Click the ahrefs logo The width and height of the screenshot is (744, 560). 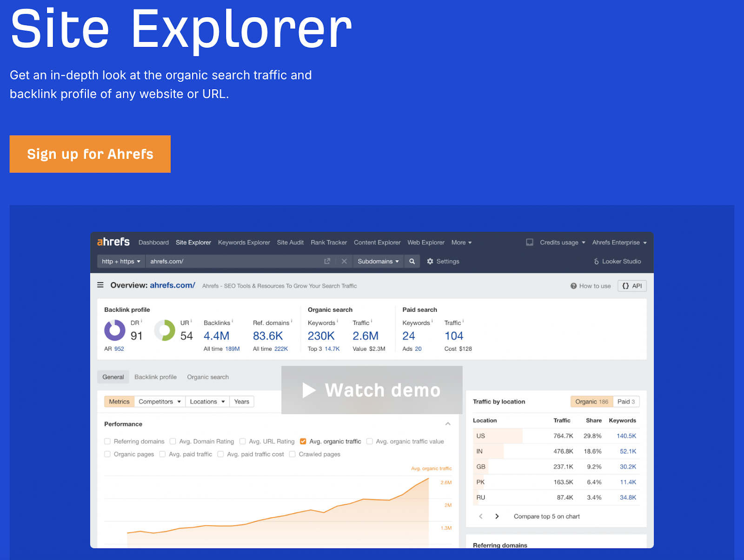pos(113,242)
